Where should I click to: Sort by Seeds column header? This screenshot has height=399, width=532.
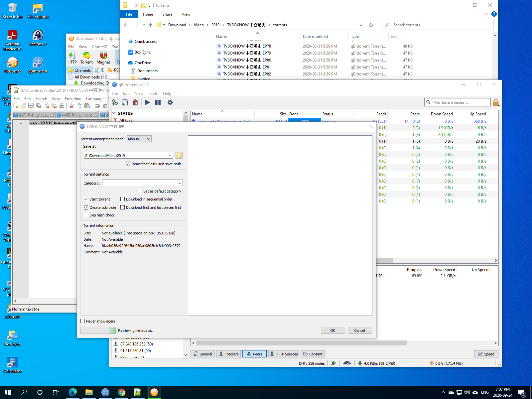tap(371, 114)
